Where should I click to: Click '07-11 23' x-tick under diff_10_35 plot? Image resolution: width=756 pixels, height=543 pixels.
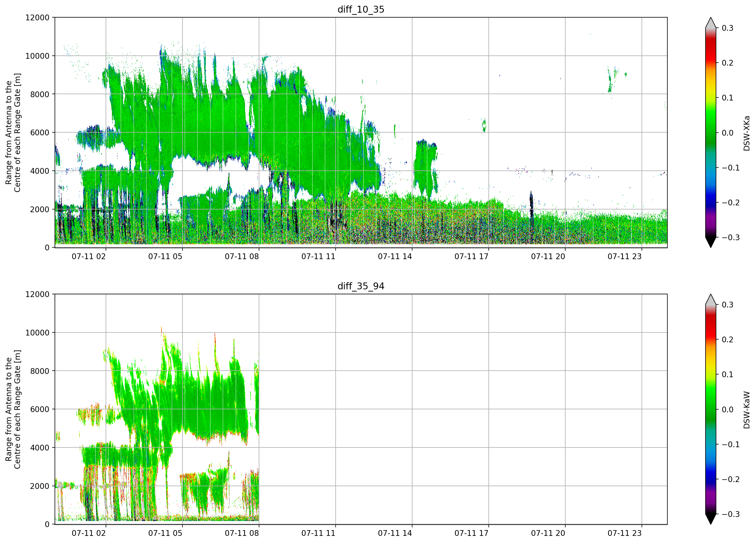(x=625, y=256)
